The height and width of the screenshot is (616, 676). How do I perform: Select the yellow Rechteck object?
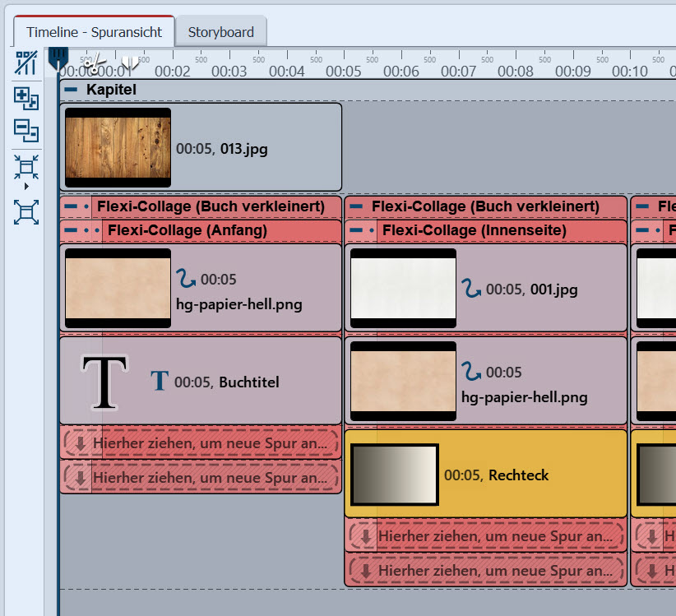485,474
